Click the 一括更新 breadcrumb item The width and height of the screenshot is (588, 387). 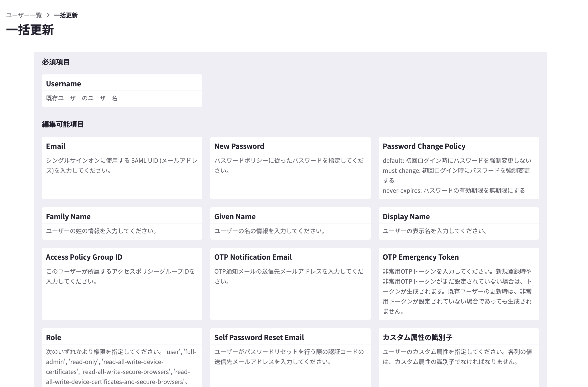66,15
